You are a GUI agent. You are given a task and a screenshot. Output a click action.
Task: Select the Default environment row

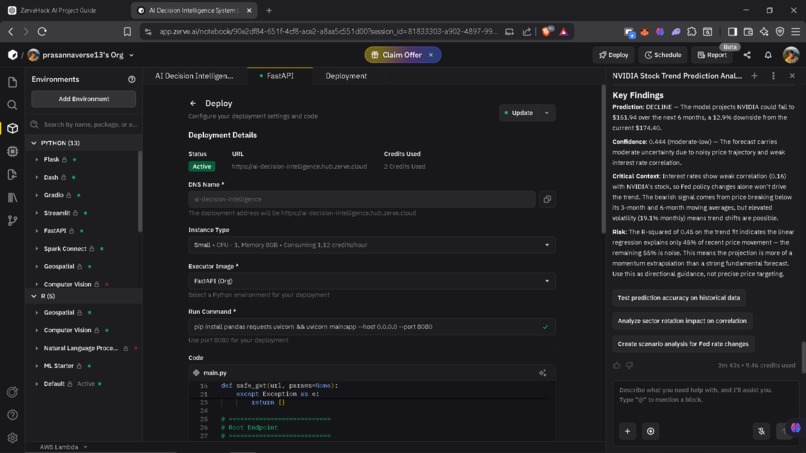(84, 384)
